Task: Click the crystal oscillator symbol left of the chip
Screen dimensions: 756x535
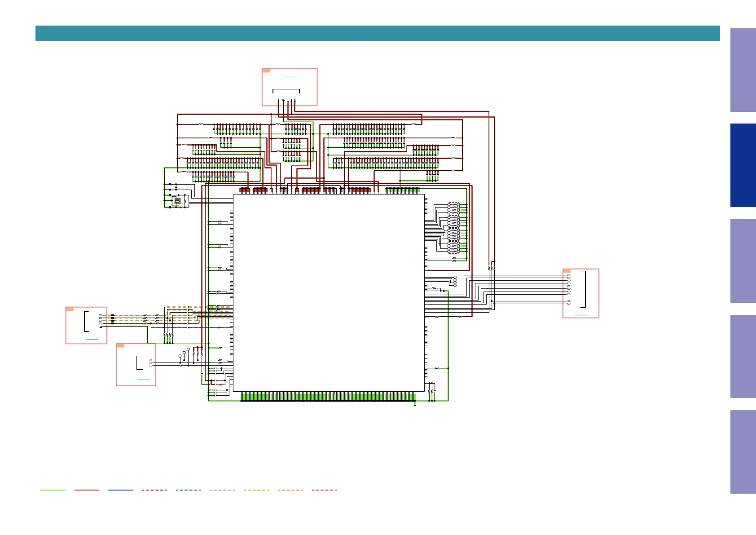Action: point(177,201)
